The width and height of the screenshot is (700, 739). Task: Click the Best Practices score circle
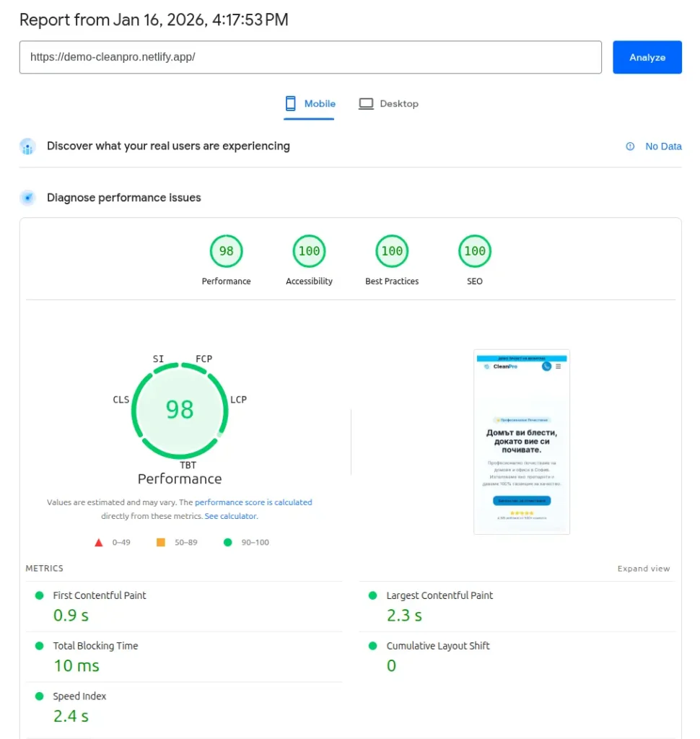tap(391, 251)
